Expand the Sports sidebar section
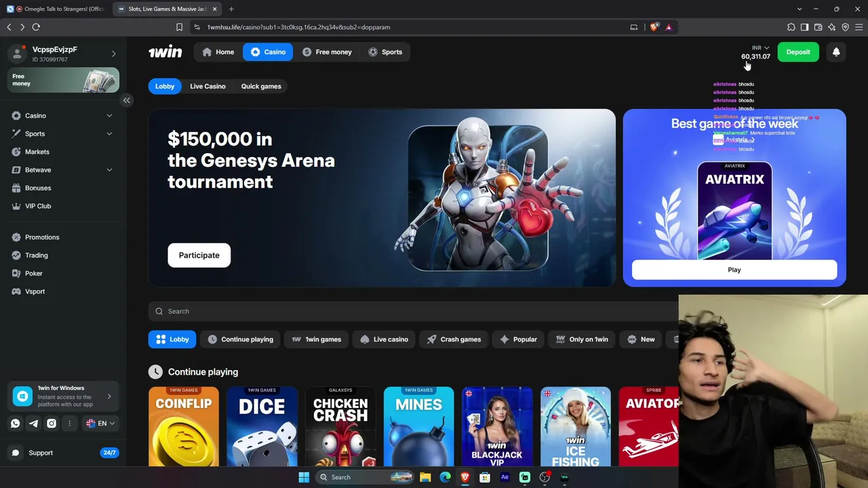 pyautogui.click(x=109, y=134)
